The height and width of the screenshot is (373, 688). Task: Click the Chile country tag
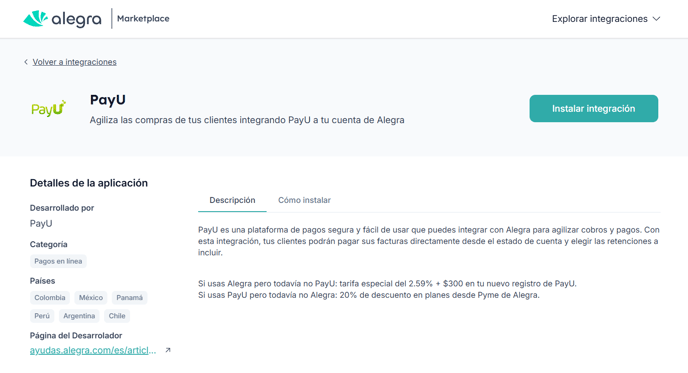(x=117, y=316)
